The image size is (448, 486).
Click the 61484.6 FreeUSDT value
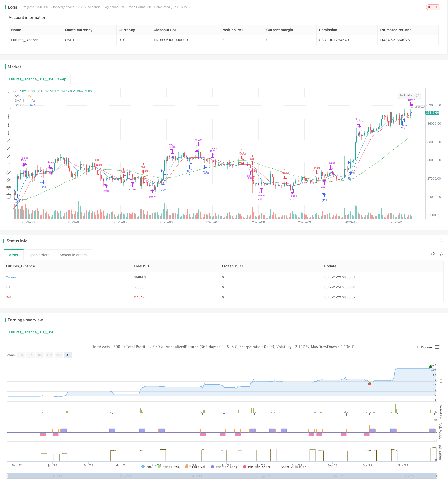[x=140, y=277]
